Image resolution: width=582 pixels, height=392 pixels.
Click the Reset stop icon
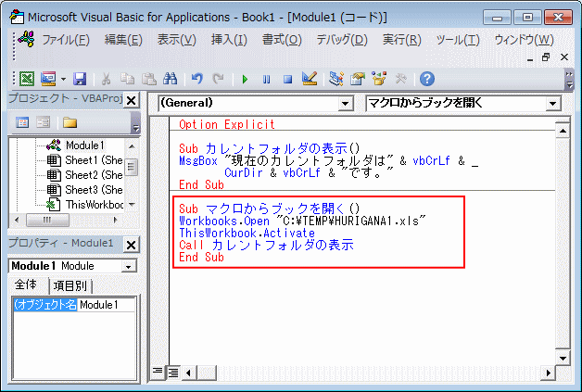point(287,79)
